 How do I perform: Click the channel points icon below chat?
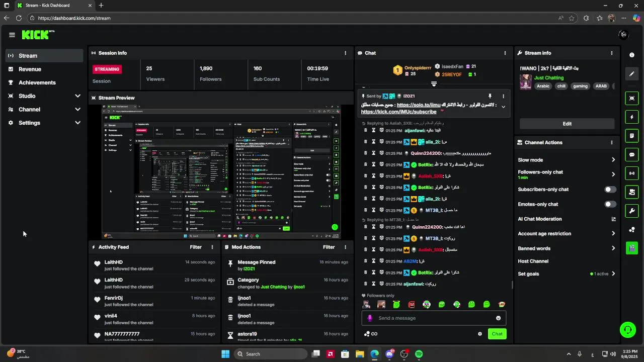[367, 334]
